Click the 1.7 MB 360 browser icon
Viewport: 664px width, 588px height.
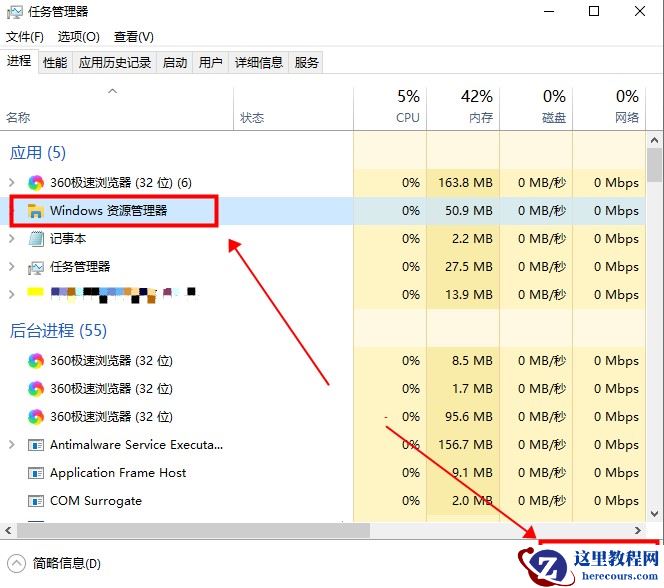point(36,389)
